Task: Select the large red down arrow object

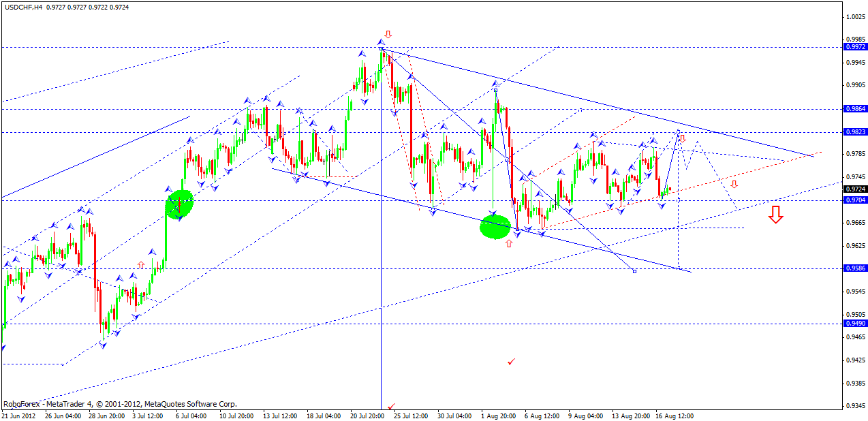Action: (x=775, y=215)
